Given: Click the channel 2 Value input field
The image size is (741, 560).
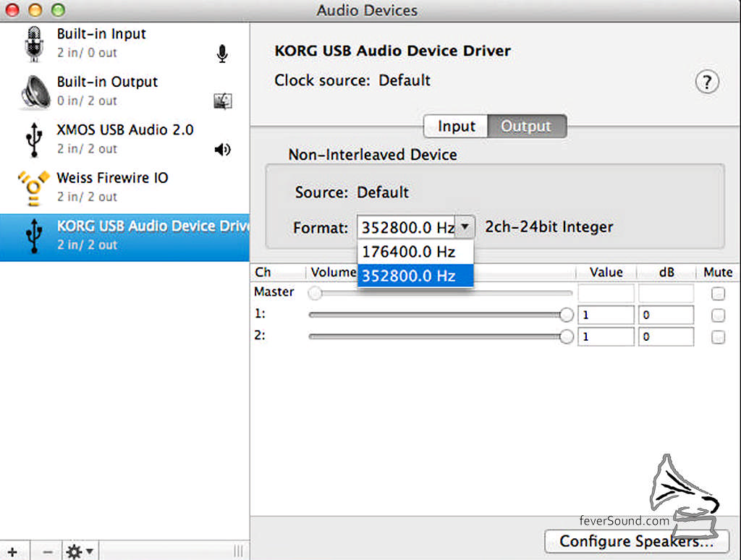Looking at the screenshot, I should click(606, 336).
